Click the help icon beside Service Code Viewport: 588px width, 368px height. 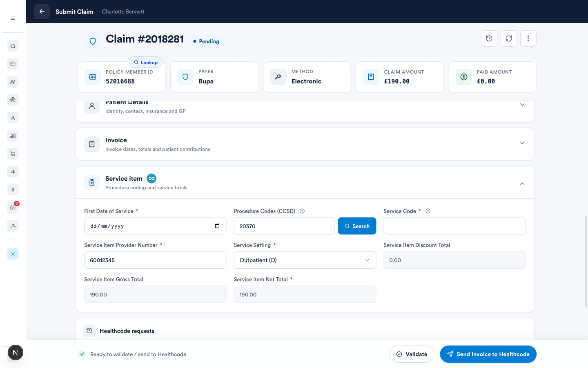428,211
